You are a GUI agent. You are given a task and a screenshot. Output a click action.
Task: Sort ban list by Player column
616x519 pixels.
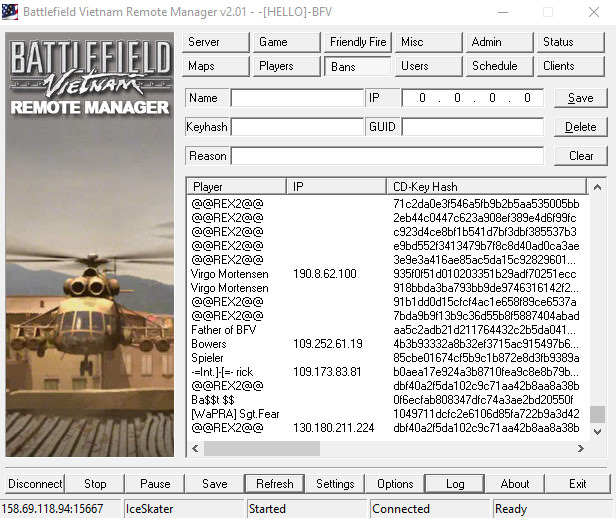[x=236, y=187]
